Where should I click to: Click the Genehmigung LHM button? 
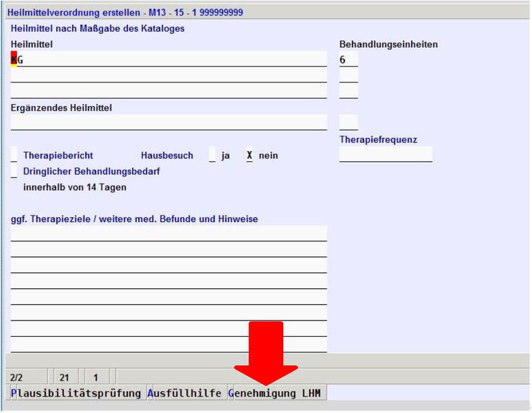[277, 393]
